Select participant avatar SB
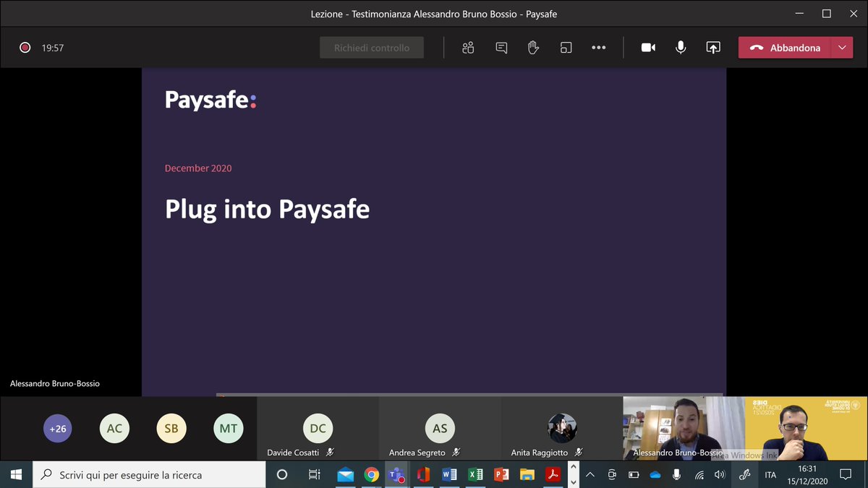The height and width of the screenshot is (488, 868). coord(171,428)
